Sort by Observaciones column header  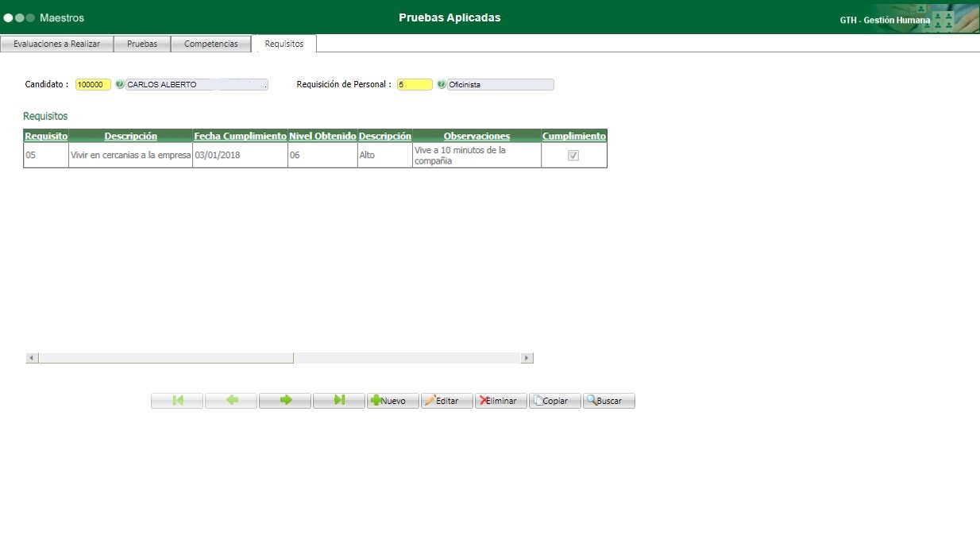pos(476,136)
